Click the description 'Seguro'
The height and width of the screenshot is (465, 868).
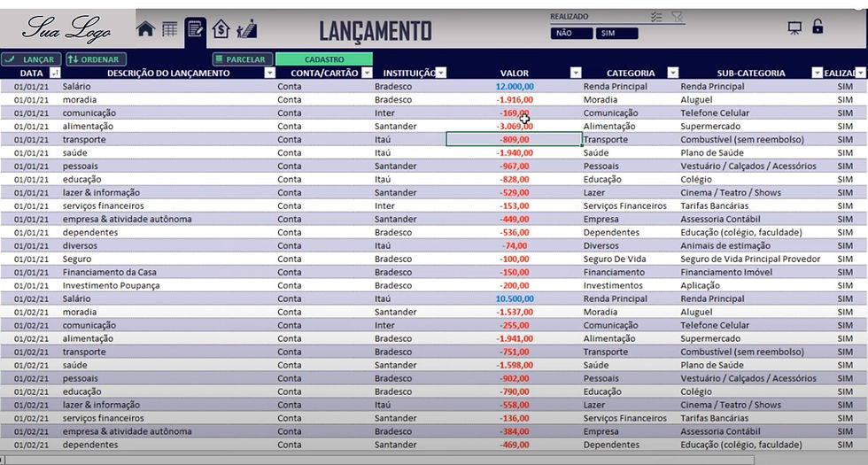[77, 259]
